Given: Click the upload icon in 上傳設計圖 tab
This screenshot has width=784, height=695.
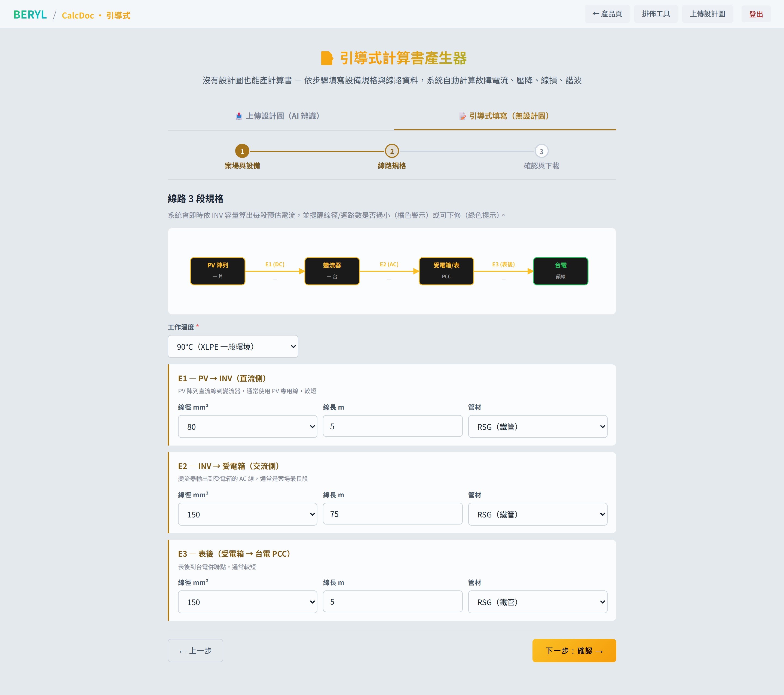Looking at the screenshot, I should click(238, 116).
